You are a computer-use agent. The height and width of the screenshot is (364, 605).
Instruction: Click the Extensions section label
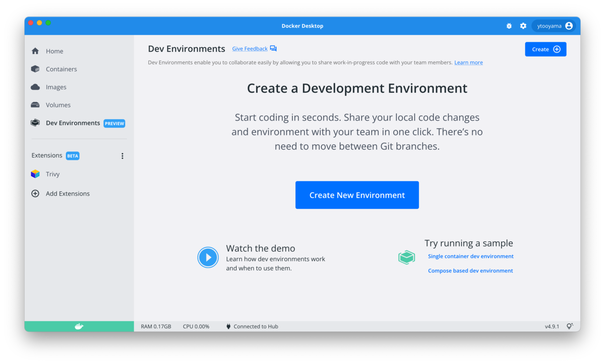47,155
